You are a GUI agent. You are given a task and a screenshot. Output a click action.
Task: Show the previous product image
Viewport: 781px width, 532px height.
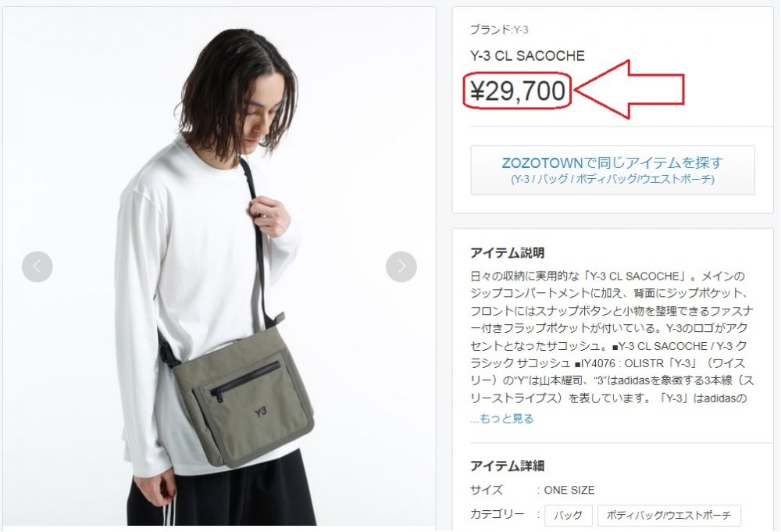point(37,267)
